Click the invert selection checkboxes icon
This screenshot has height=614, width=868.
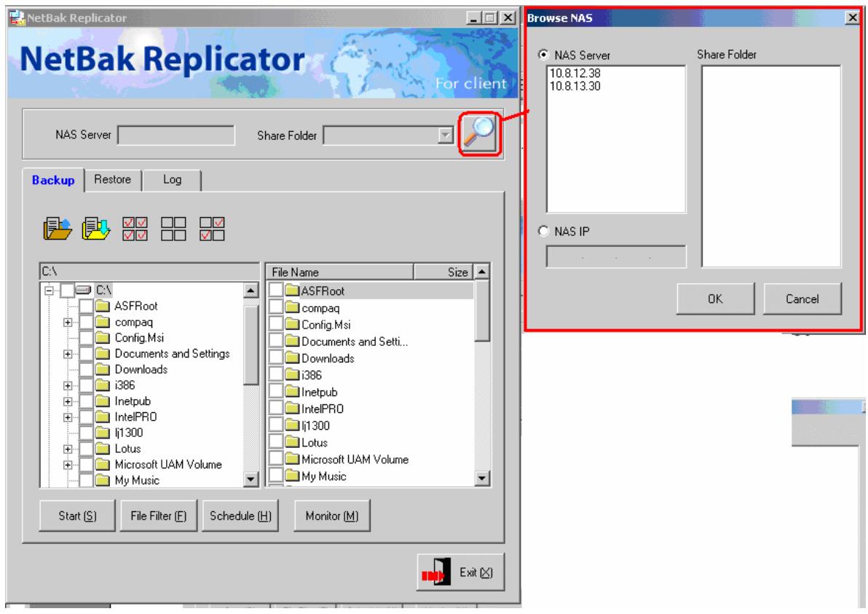click(x=212, y=229)
